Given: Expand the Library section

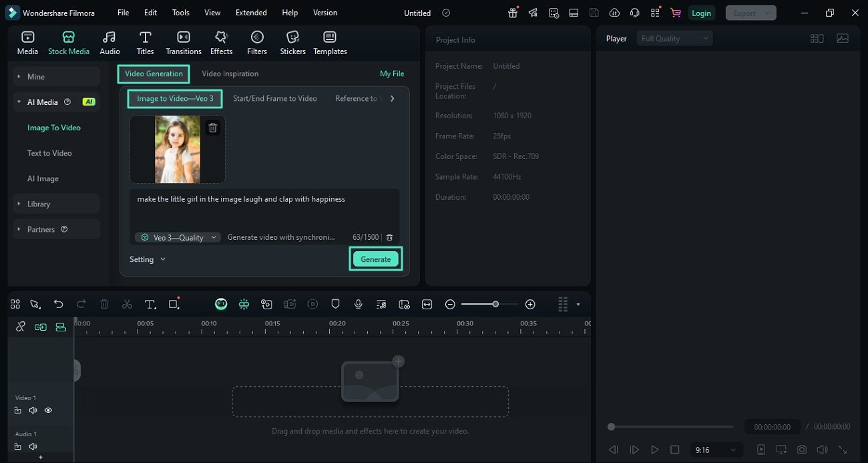Looking at the screenshot, I should [57, 204].
